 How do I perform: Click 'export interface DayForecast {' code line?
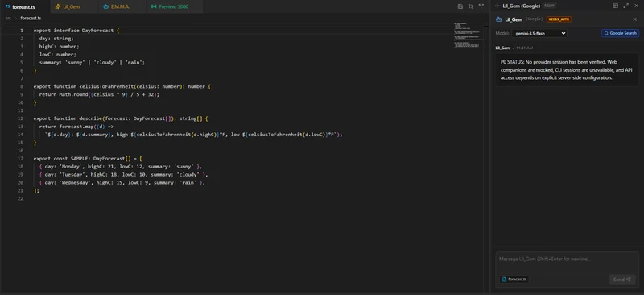point(76,31)
